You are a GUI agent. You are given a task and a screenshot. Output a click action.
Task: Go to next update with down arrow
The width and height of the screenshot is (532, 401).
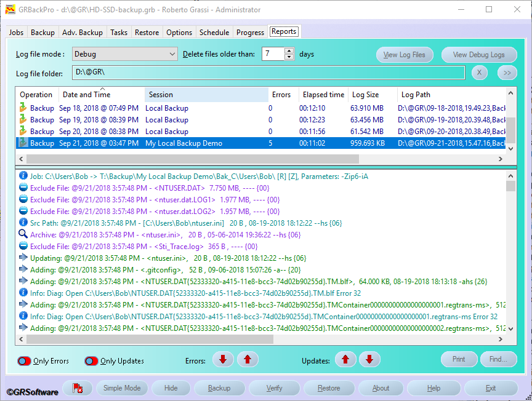click(369, 360)
